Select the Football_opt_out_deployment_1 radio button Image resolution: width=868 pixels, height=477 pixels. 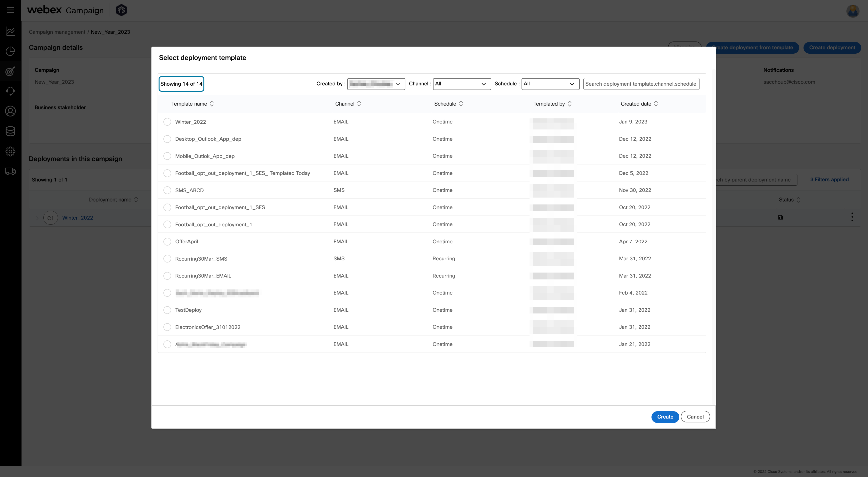167,224
